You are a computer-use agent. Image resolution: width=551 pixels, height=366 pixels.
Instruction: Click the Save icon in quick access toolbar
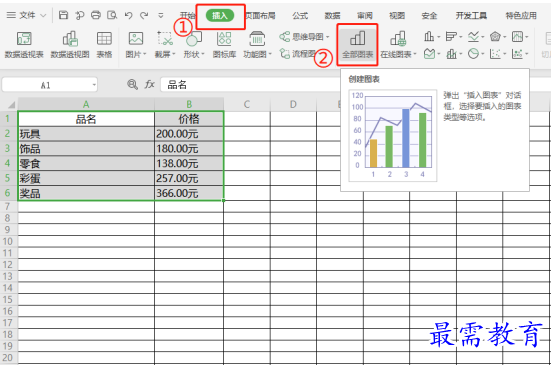coord(63,15)
